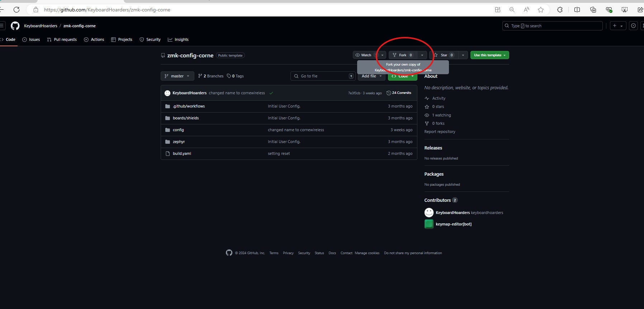The height and width of the screenshot is (309, 644).
Task: Open the GitHub issues inbox icon
Action: [634, 26]
